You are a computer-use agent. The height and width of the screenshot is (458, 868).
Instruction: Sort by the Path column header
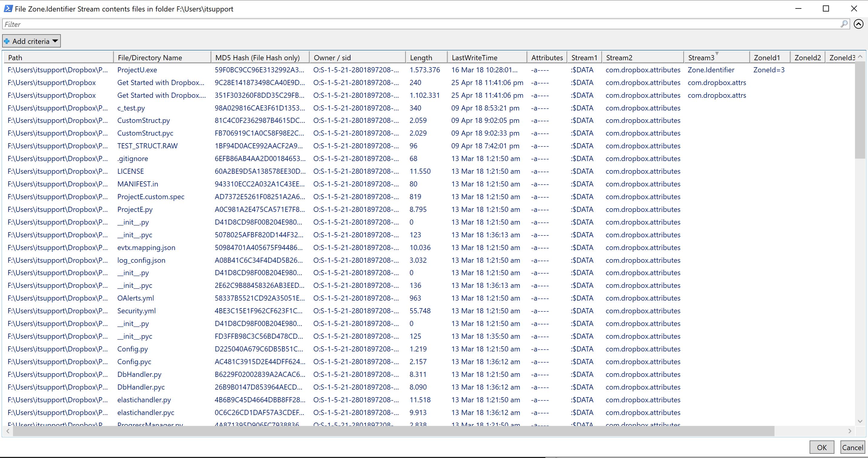(x=15, y=58)
